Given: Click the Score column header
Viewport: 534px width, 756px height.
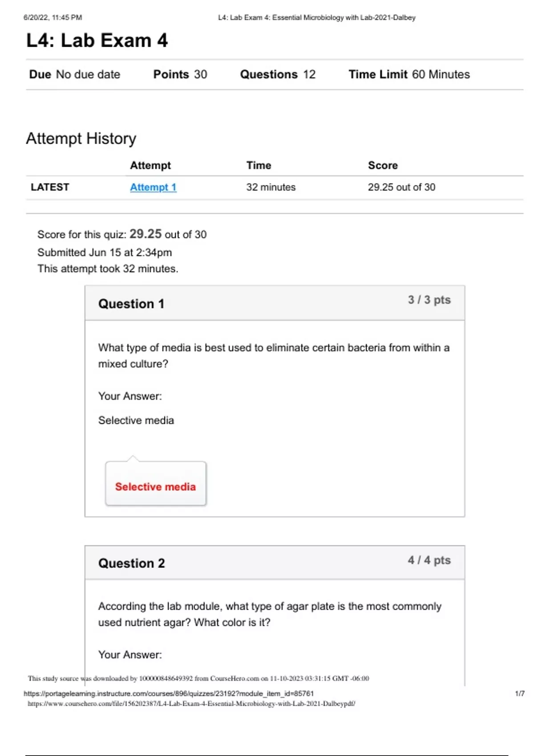Looking at the screenshot, I should click(x=383, y=165).
